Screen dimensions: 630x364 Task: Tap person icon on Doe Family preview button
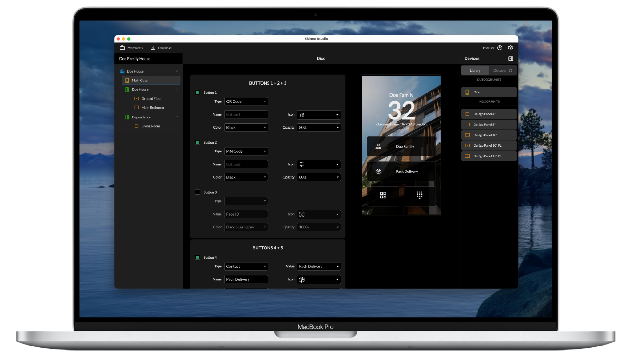pyautogui.click(x=378, y=147)
